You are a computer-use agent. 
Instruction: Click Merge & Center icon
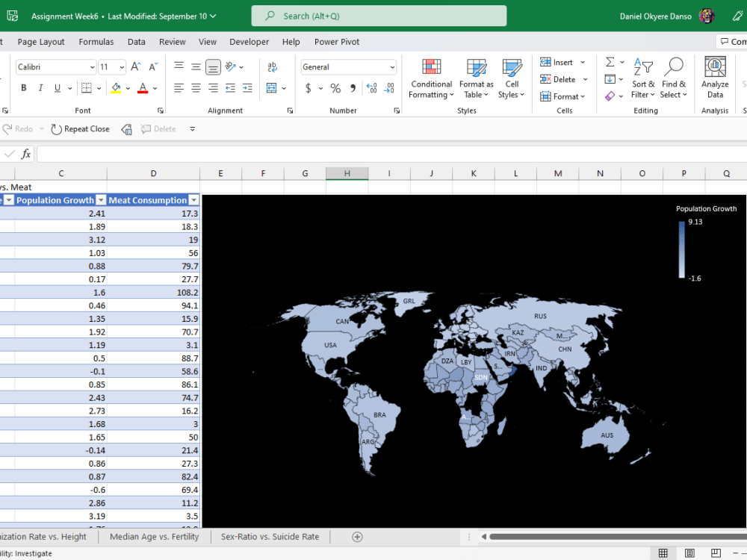click(272, 88)
